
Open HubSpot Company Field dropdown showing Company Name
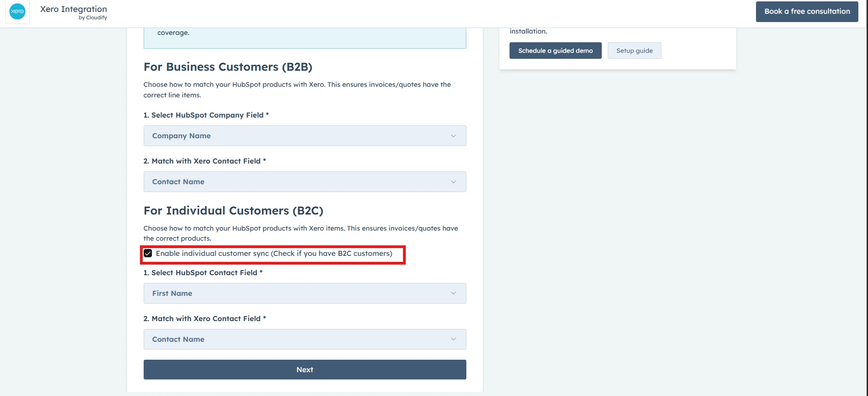pos(305,136)
